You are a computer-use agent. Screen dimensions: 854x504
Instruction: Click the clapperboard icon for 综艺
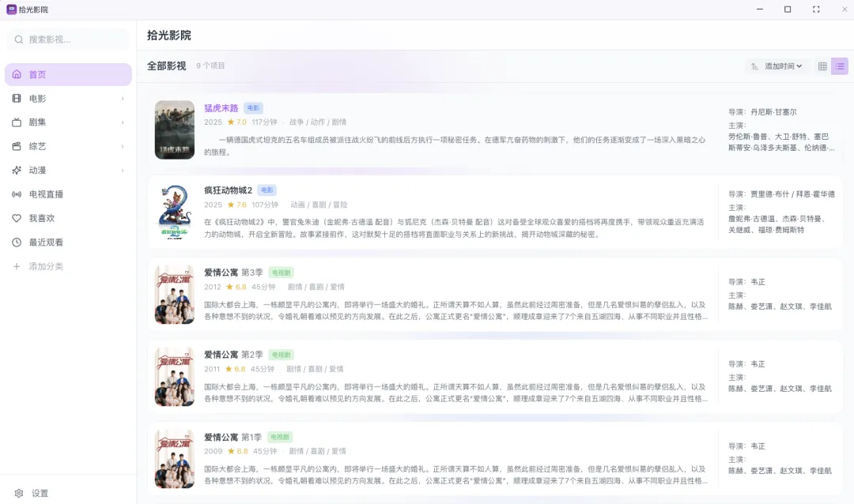(x=17, y=146)
